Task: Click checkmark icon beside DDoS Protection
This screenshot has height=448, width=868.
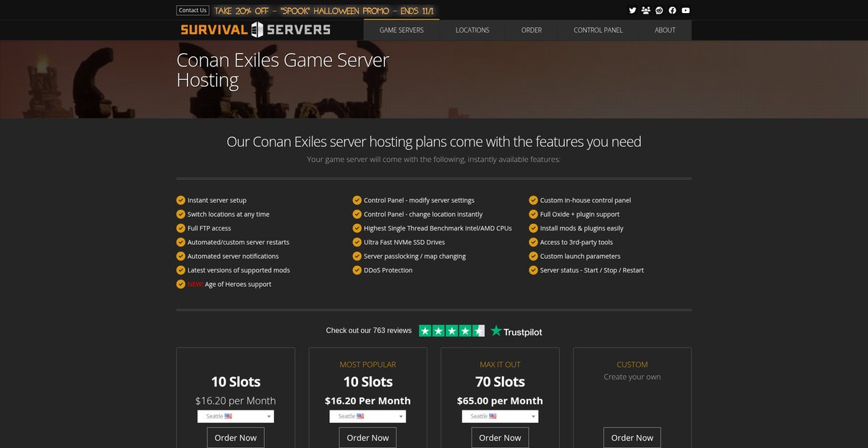Action: click(x=357, y=270)
